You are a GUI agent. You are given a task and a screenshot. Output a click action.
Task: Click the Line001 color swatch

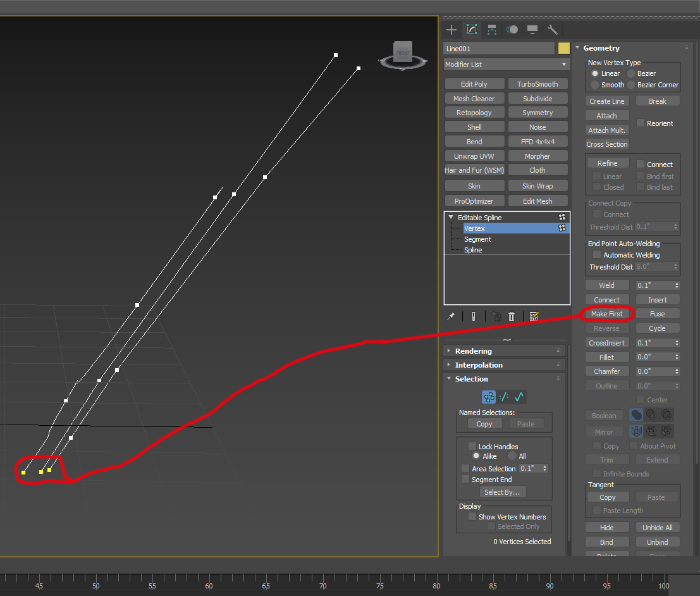point(563,47)
